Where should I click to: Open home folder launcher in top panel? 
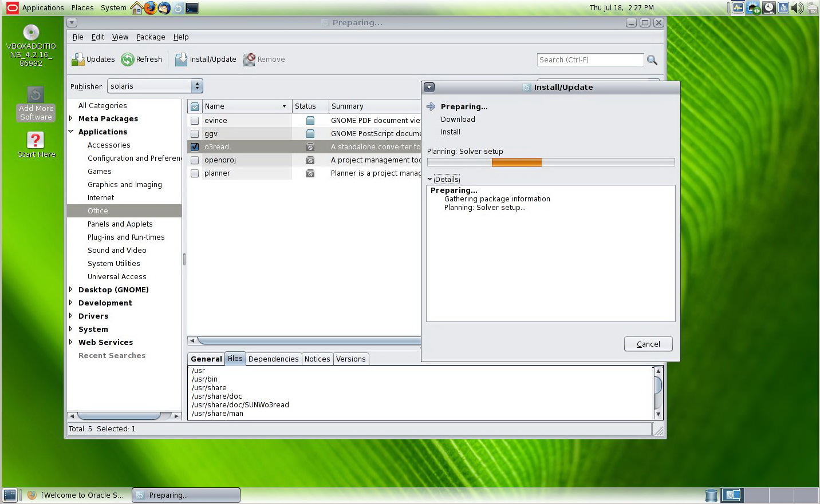pyautogui.click(x=137, y=8)
